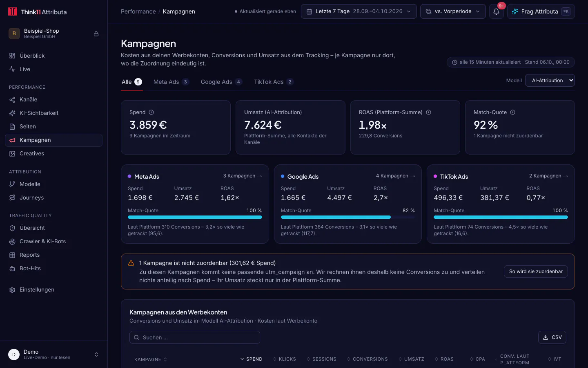Switch to the Google Ads tab
The image size is (588, 368).
[x=221, y=82]
